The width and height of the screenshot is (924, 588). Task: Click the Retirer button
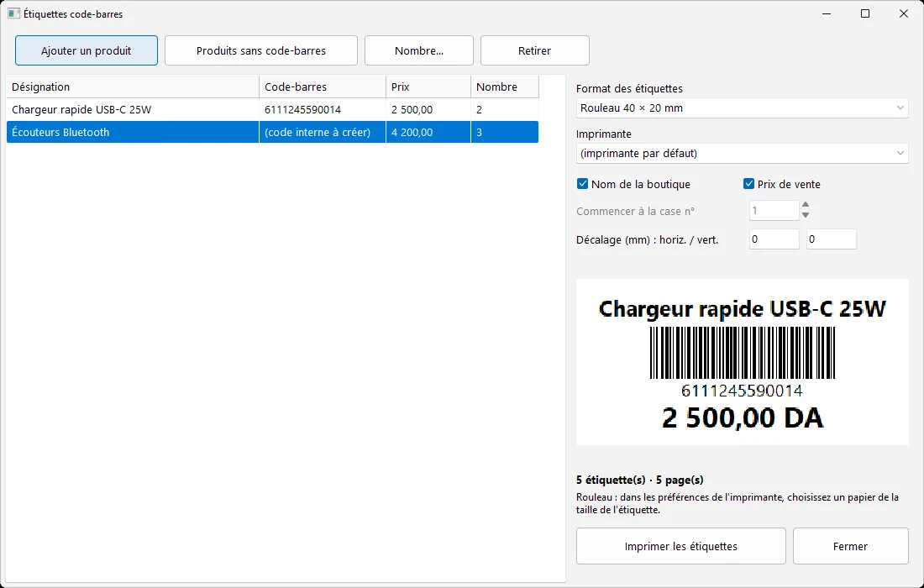(x=534, y=50)
